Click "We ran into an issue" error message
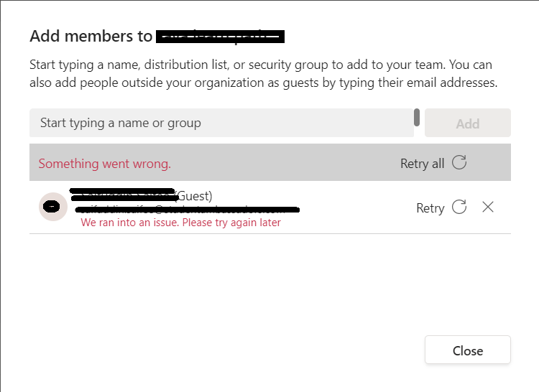Screen dimensions: 539x392 coord(180,223)
